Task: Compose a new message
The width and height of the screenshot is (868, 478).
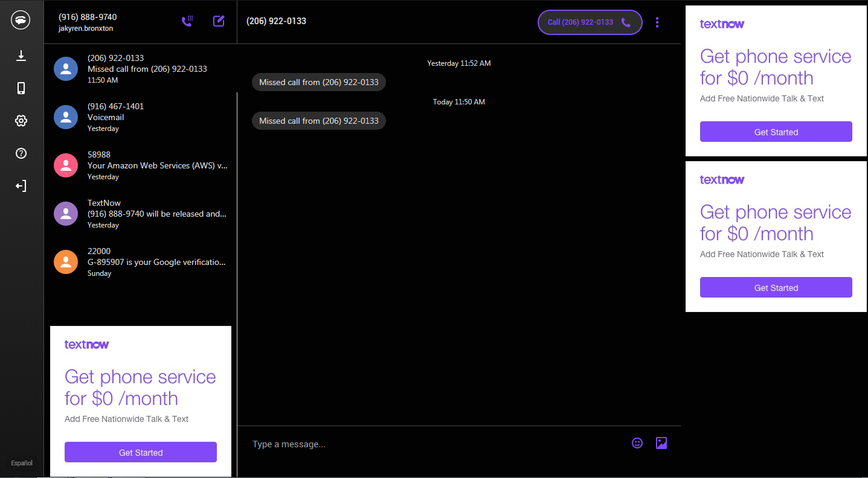Action: [219, 21]
